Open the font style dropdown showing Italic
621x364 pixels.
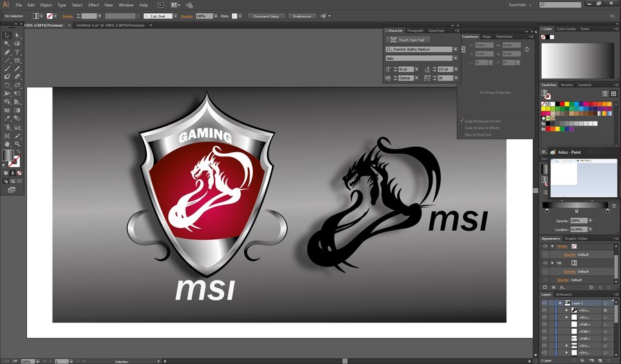[455, 58]
